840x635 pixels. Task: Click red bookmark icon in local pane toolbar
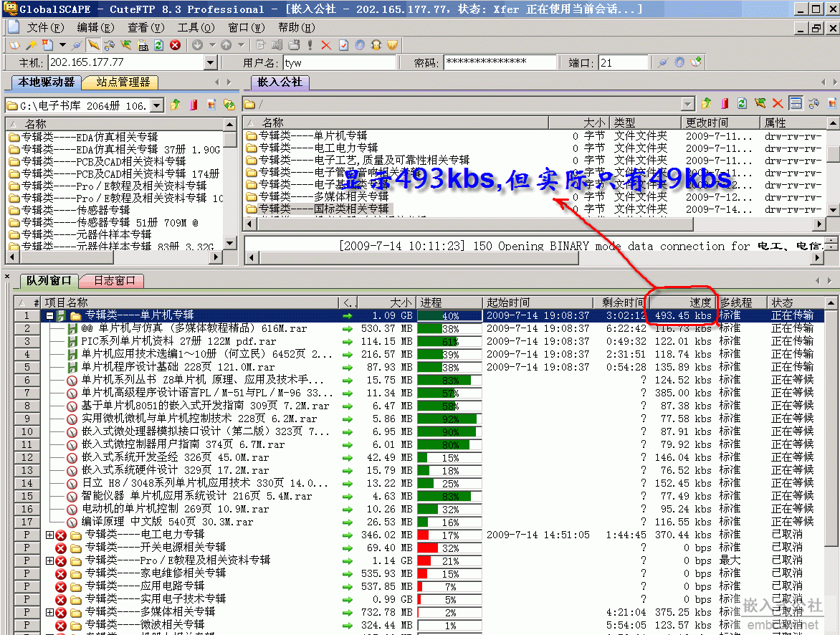point(194,105)
